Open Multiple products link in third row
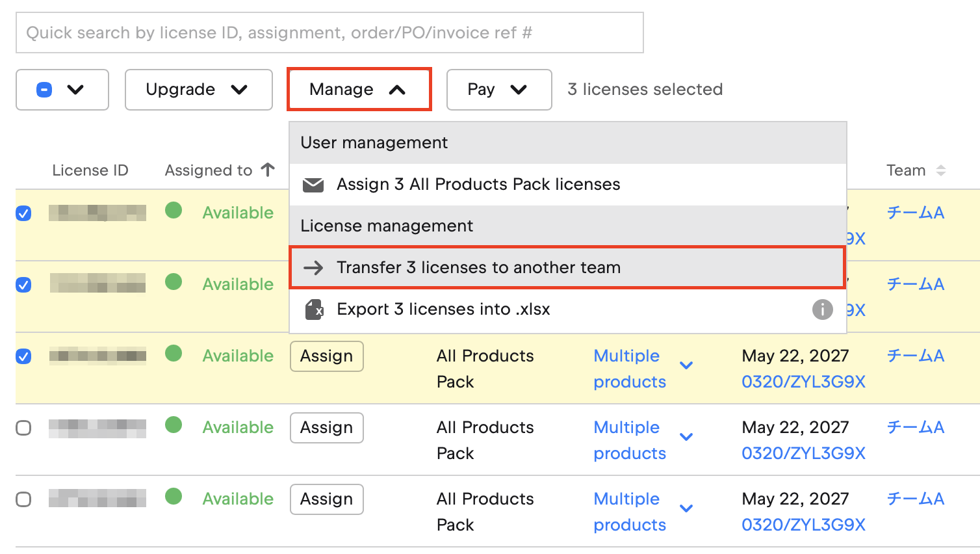This screenshot has height=554, width=980. click(630, 369)
